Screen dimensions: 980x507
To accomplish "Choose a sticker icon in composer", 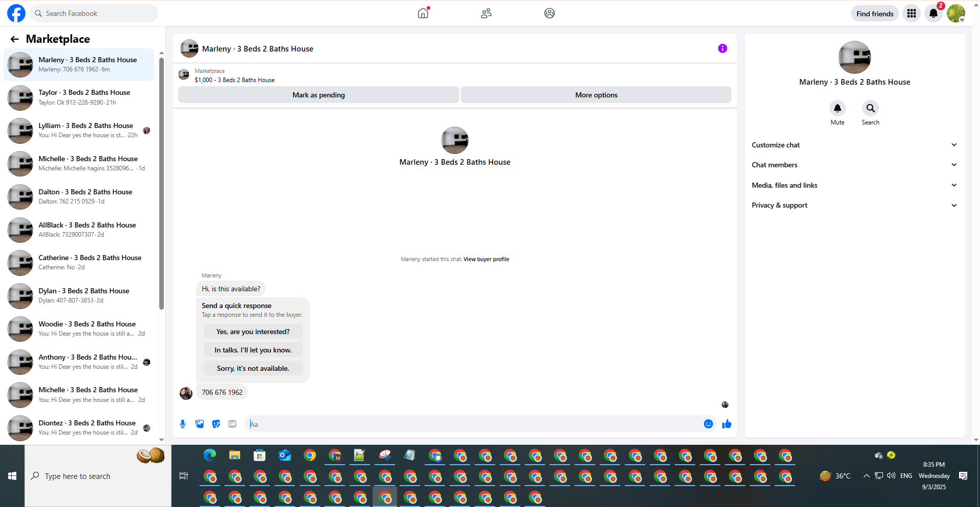I will click(x=216, y=424).
